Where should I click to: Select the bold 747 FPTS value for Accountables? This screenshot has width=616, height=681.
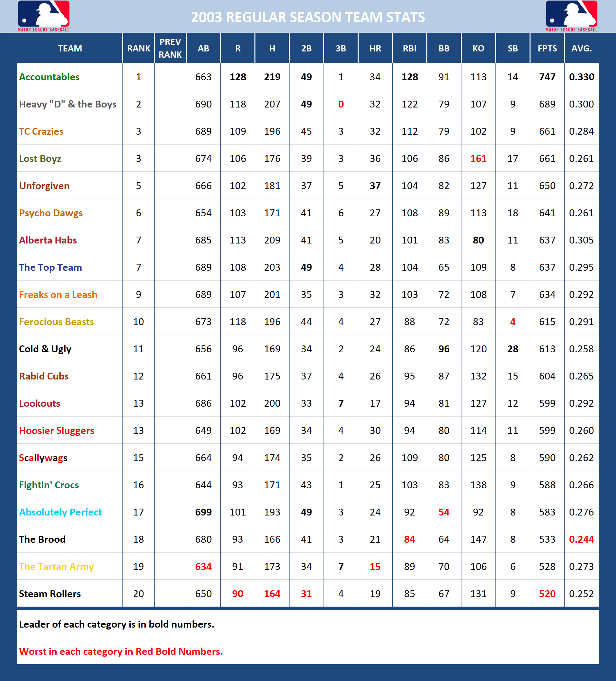547,77
